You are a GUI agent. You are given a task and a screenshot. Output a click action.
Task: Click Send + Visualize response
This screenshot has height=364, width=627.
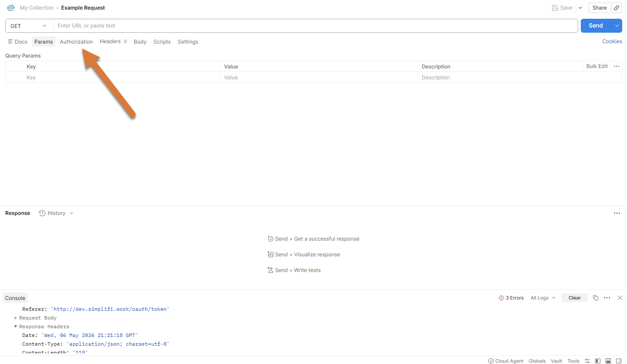(304, 255)
